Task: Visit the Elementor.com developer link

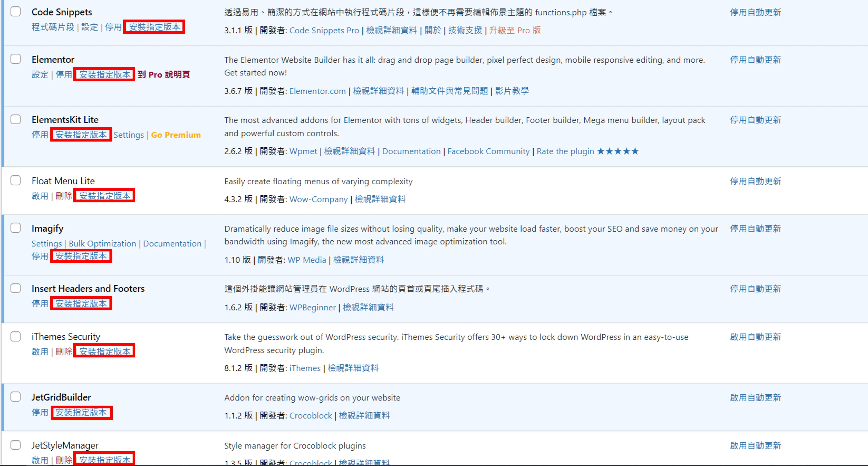Action: (317, 91)
